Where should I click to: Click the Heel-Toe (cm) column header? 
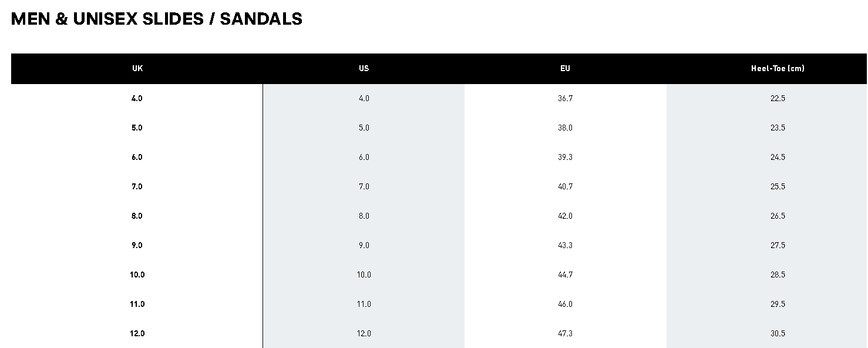[778, 68]
